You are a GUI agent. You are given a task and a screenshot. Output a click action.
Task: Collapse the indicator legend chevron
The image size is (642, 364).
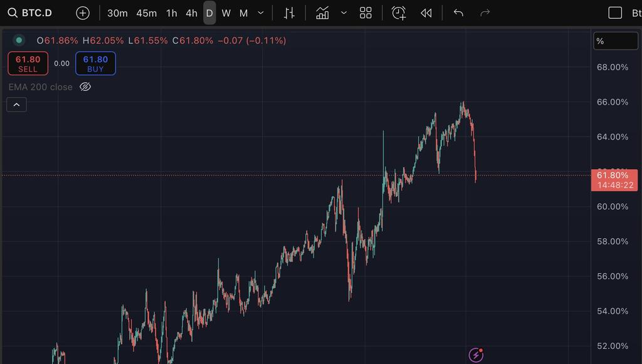pyautogui.click(x=17, y=105)
